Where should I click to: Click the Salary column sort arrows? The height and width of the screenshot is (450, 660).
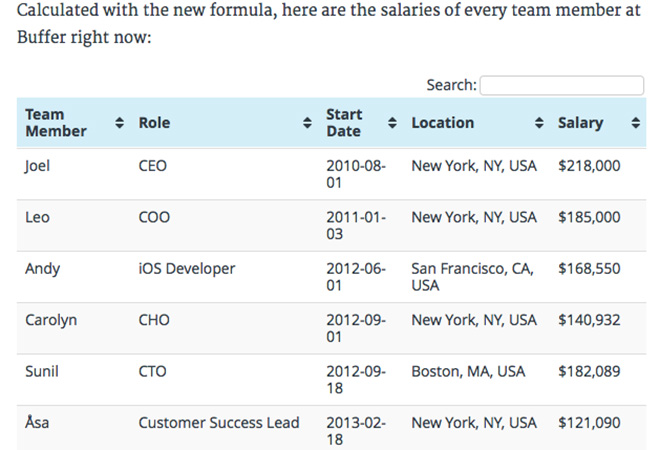point(636,123)
